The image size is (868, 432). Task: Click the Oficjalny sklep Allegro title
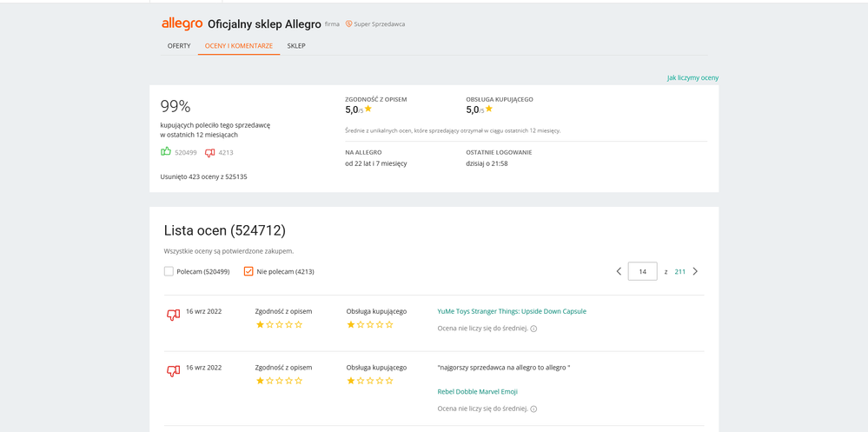(264, 24)
